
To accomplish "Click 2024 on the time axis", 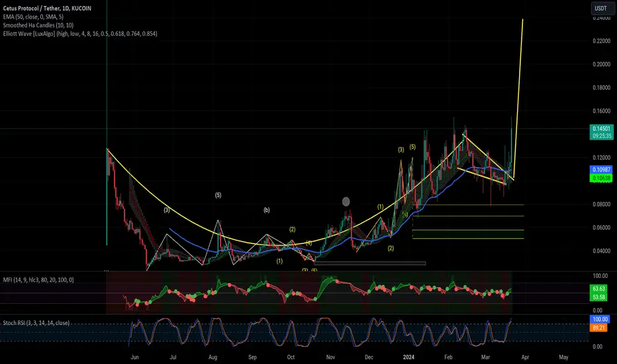I will coord(409,357).
